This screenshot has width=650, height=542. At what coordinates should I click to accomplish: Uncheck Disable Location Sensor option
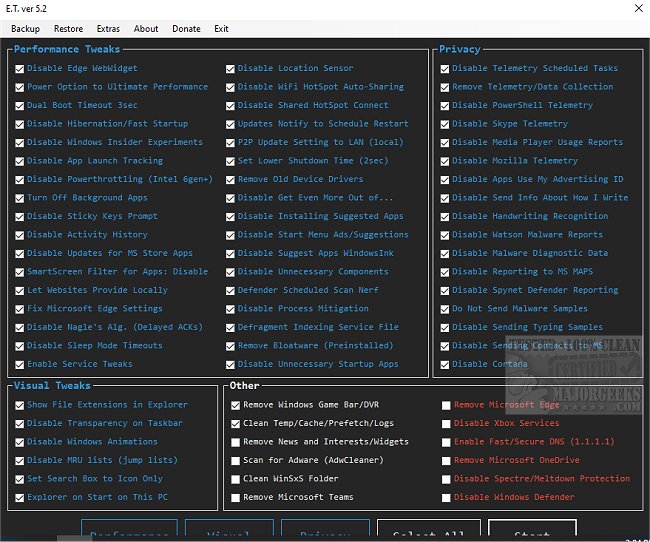click(231, 69)
